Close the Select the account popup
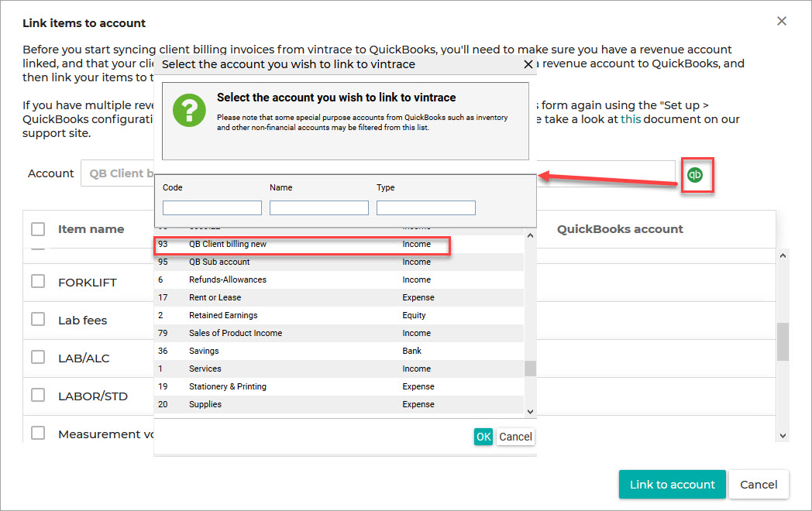812x511 pixels. (528, 64)
